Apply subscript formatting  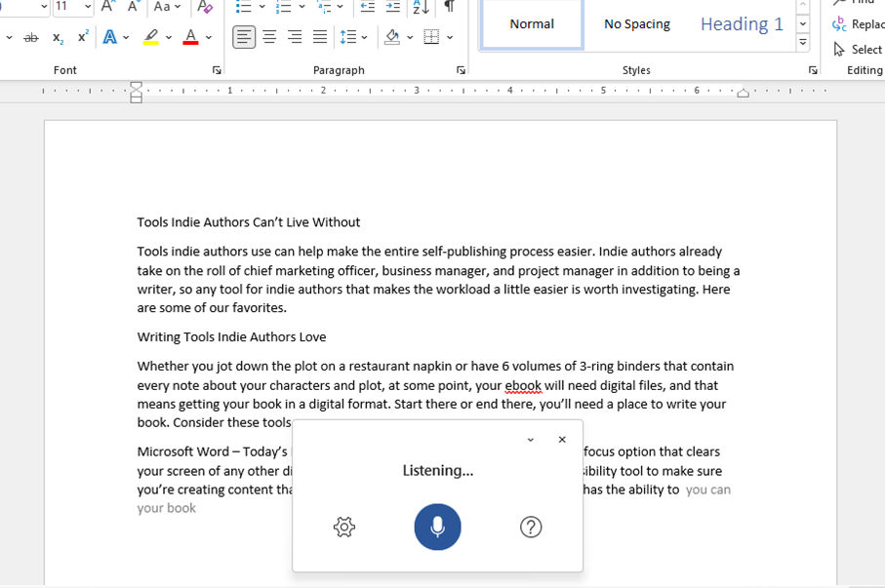[x=58, y=38]
